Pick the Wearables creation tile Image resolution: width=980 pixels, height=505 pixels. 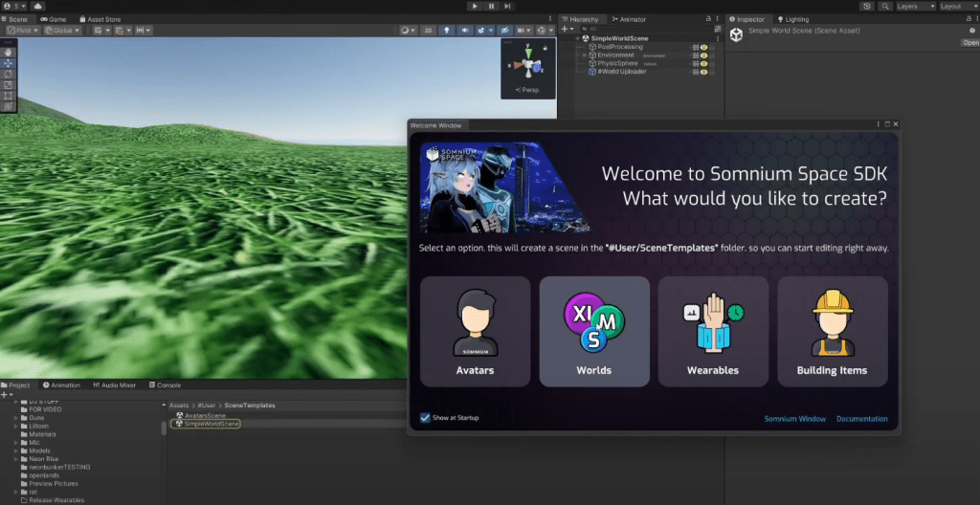click(713, 331)
